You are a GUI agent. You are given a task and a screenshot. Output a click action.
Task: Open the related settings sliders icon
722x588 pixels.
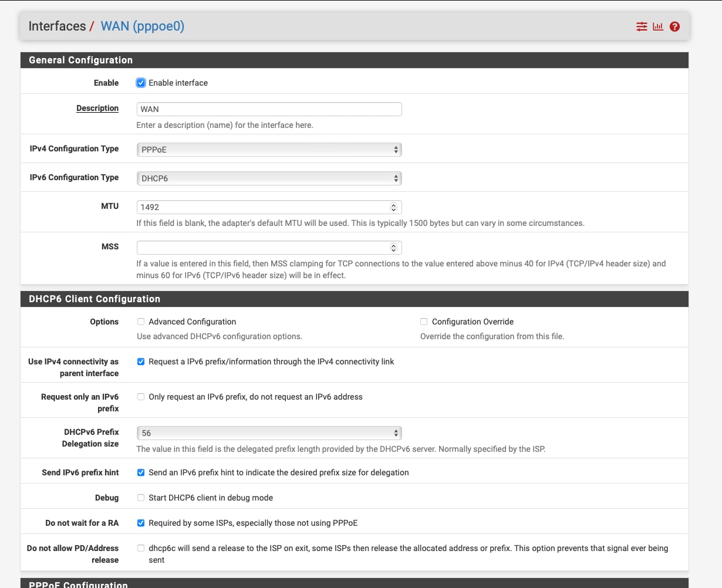tap(642, 26)
